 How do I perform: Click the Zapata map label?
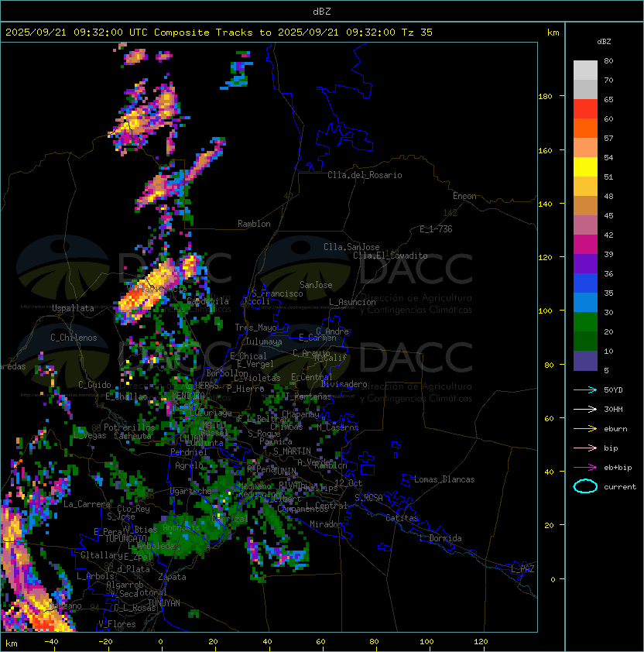point(172,577)
